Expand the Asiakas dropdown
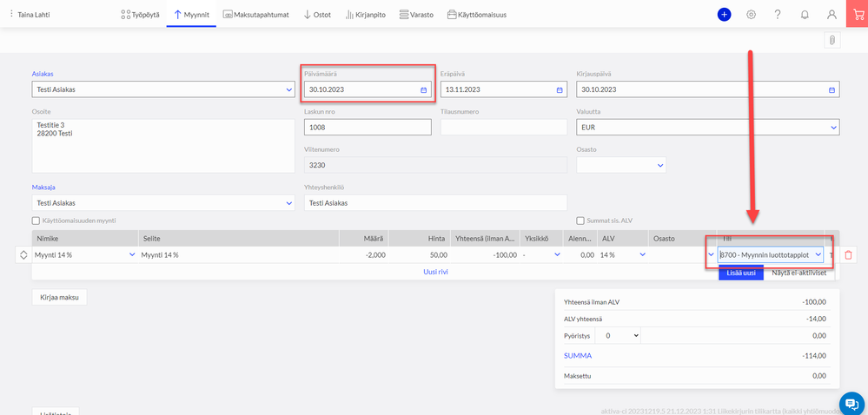 [x=288, y=89]
